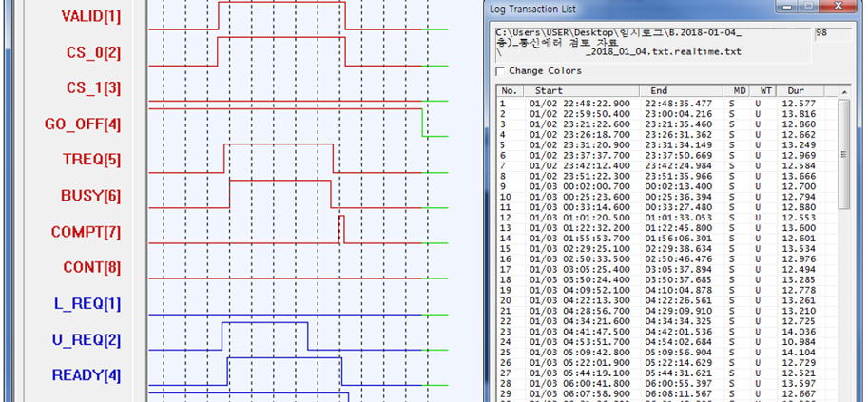The width and height of the screenshot is (868, 402).
Task: Select the CS_0[2] signal label
Action: pyautogui.click(x=94, y=53)
